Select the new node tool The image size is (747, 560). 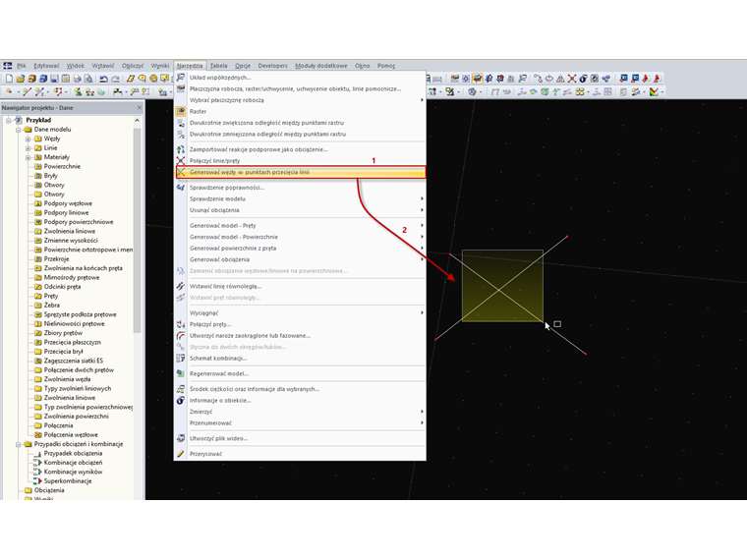coord(9,91)
